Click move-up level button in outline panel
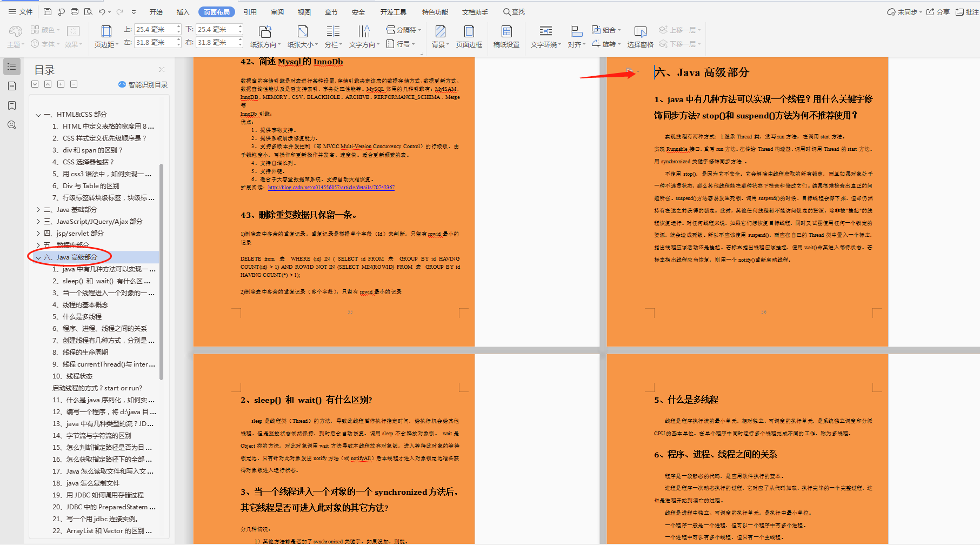980x545 pixels. click(x=48, y=84)
